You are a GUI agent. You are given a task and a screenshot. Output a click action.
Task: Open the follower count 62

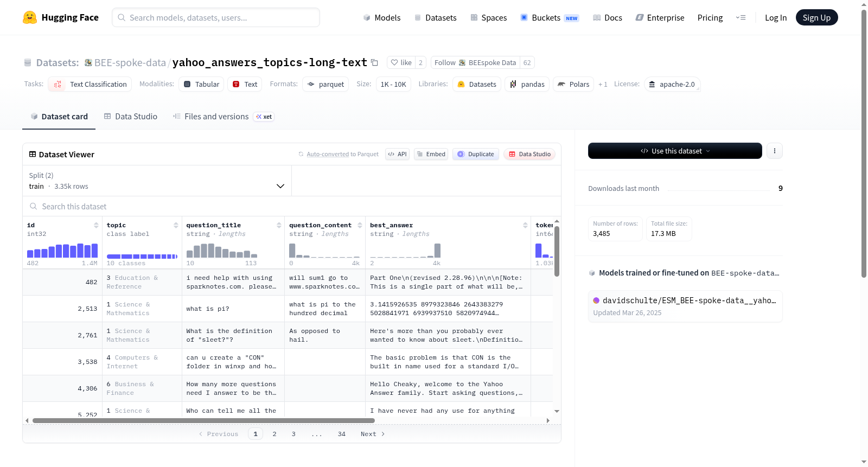coord(527,62)
